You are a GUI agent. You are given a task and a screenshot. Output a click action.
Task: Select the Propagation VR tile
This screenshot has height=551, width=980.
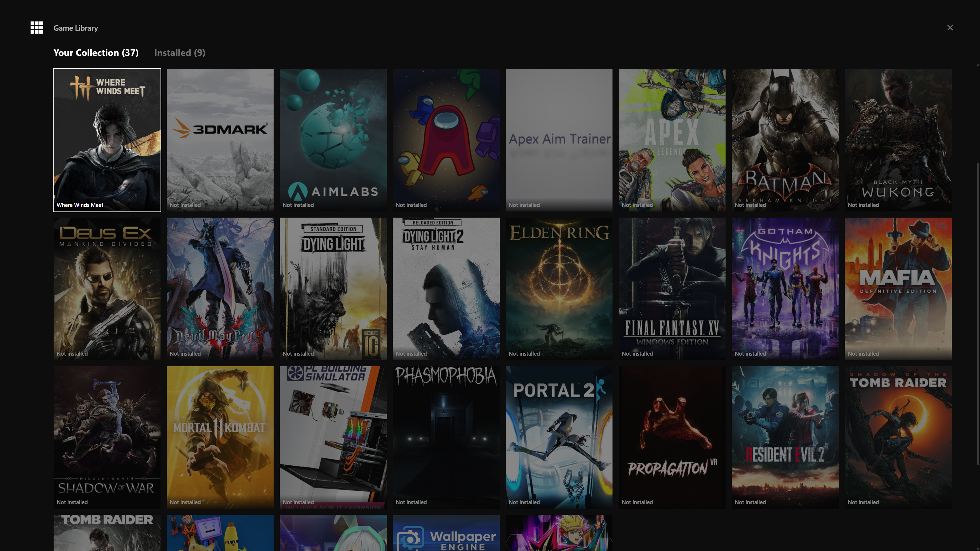(x=672, y=437)
